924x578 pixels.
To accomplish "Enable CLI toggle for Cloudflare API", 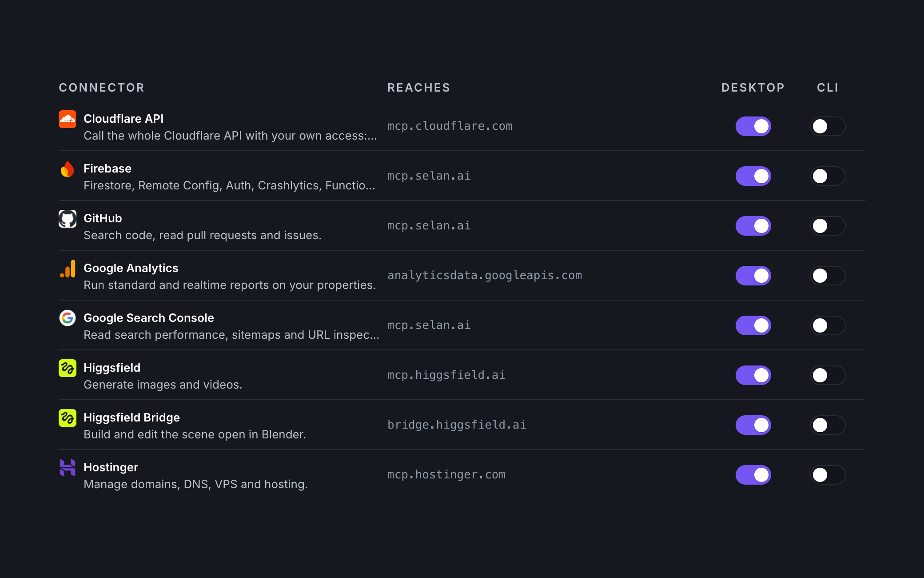I will coord(828,126).
